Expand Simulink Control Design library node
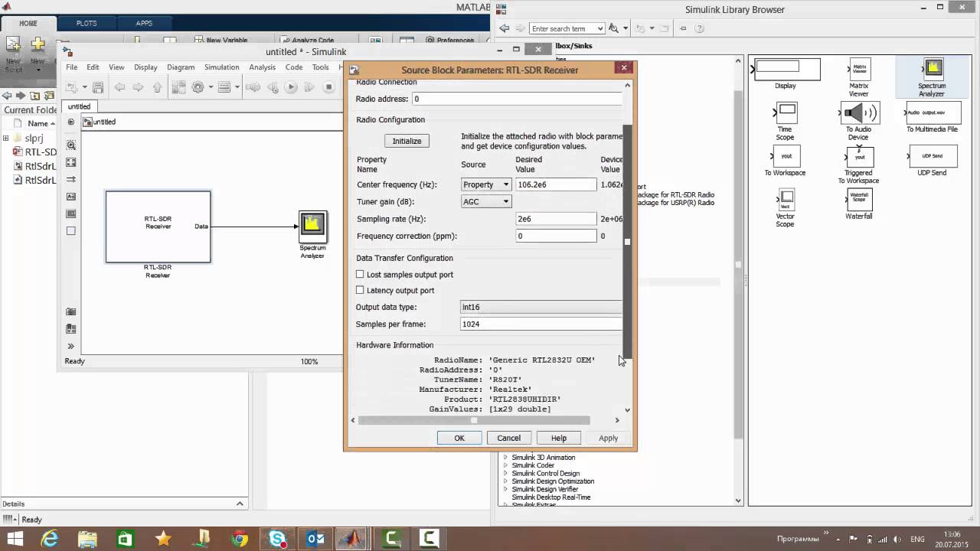 coord(505,474)
